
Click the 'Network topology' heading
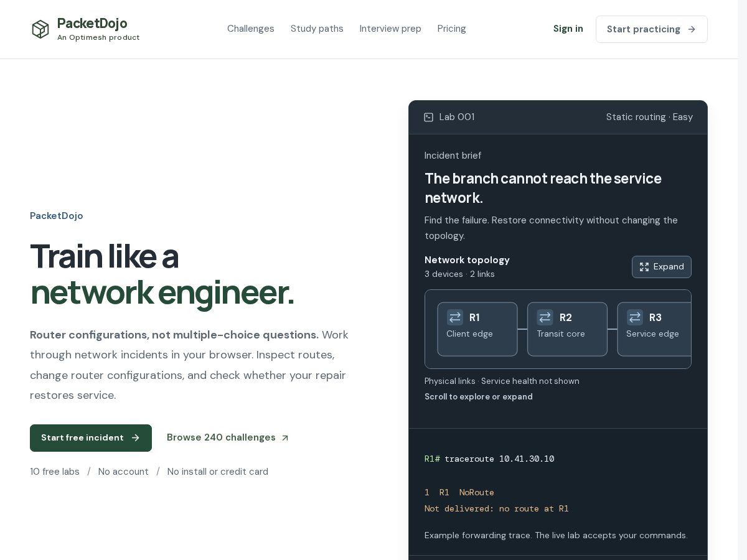467,260
